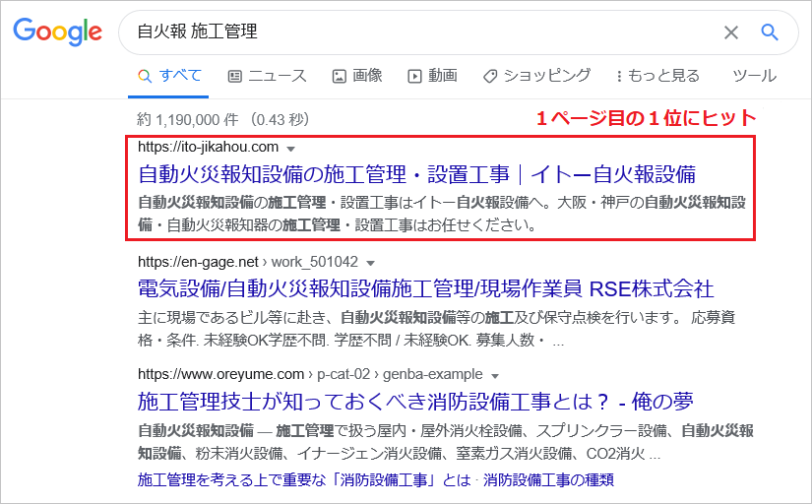Image resolution: width=812 pixels, height=504 pixels.
Task: Click the blue magnifier search icon
Action: point(770,32)
